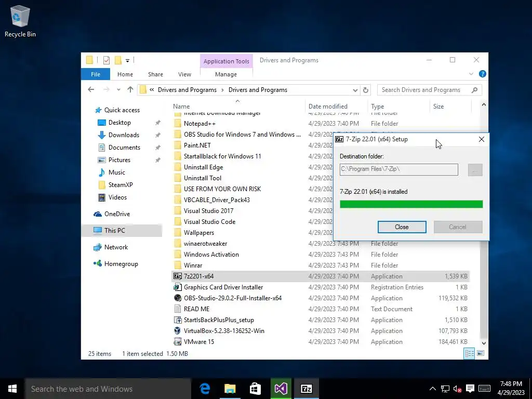Open the recent locations dropdown arrow
Viewport: 532px width, 399px height.
118,90
